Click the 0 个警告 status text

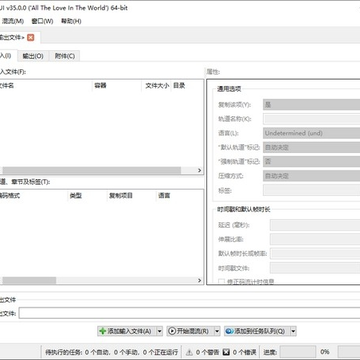click(x=207, y=352)
